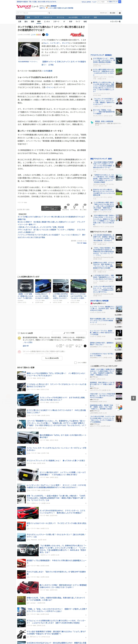Open the マイページ link

tap(103, 13)
